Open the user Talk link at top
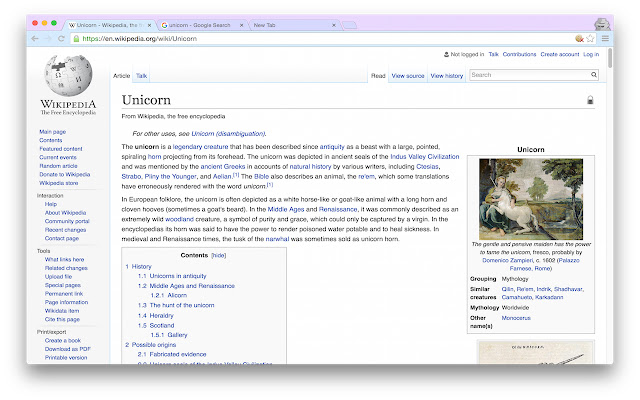640x400 pixels. [493, 54]
